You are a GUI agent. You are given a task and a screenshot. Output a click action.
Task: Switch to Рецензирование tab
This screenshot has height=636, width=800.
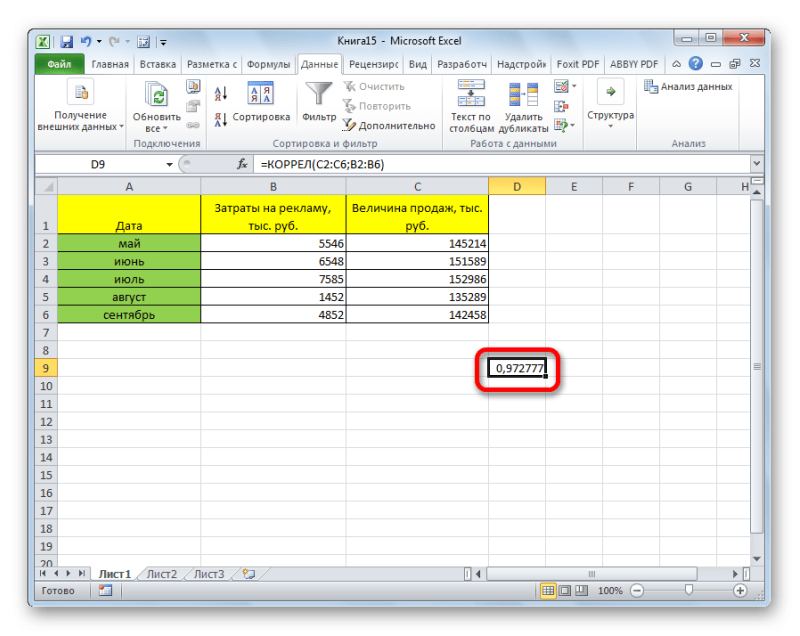373,64
